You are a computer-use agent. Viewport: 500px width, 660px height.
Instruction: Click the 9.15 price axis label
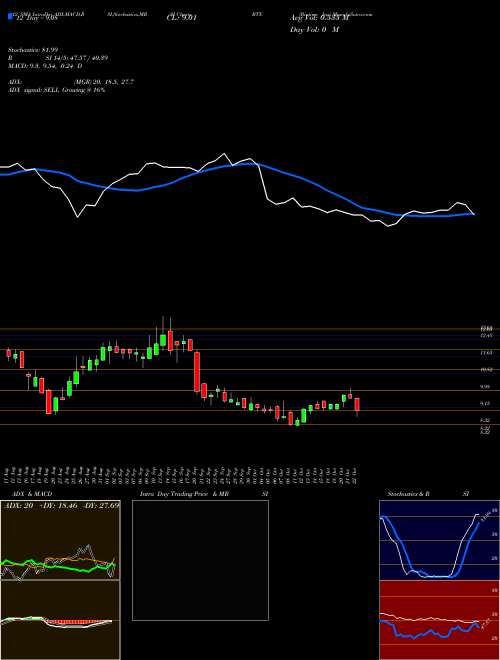[486, 403]
